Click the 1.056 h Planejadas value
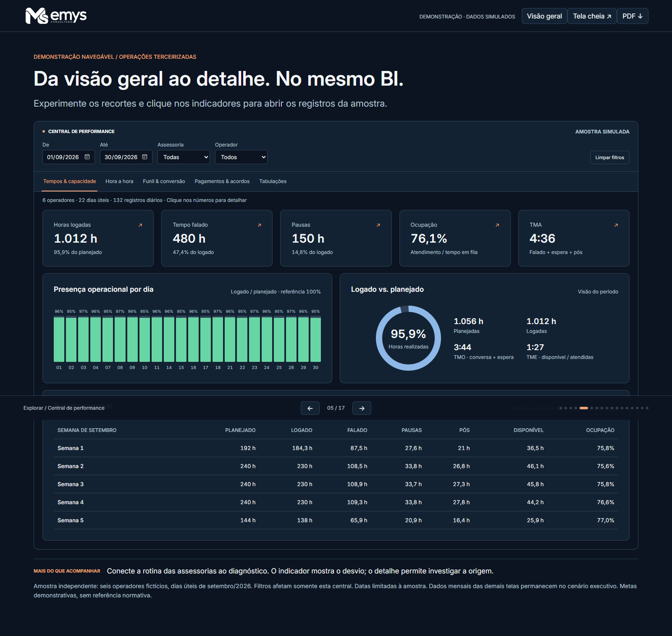 (468, 321)
